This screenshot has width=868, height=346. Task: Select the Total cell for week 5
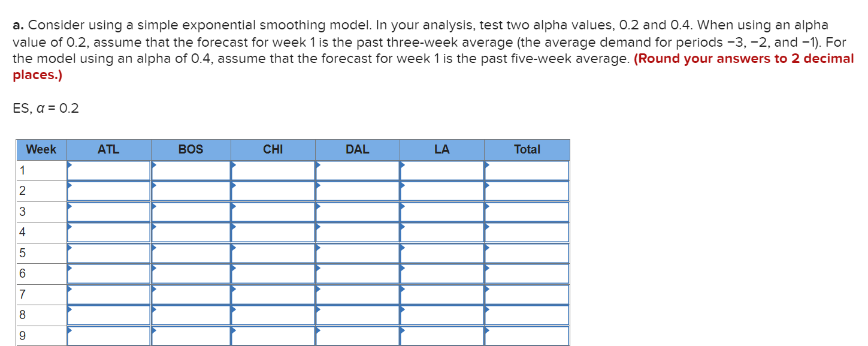coord(527,253)
